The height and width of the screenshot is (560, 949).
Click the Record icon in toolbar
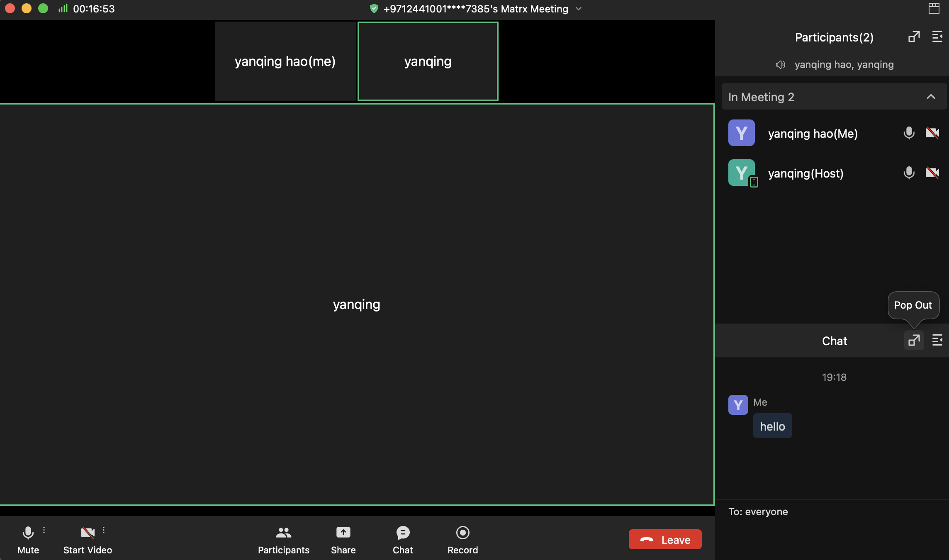click(462, 533)
